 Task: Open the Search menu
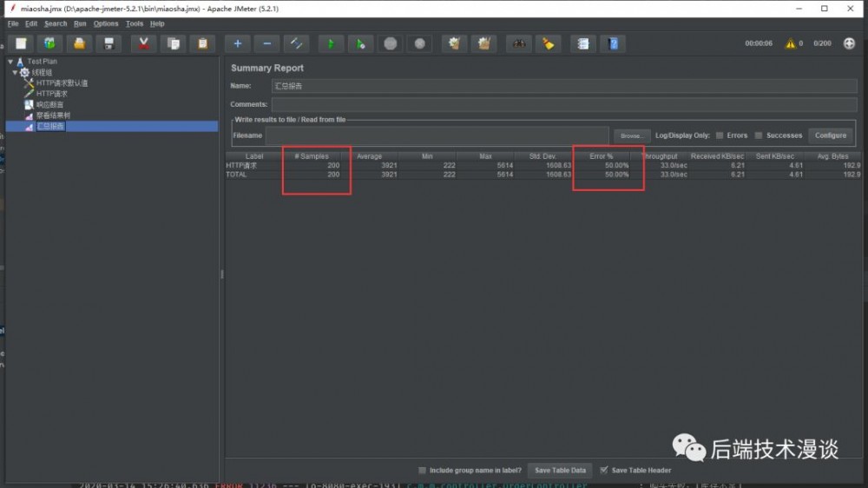[x=56, y=23]
